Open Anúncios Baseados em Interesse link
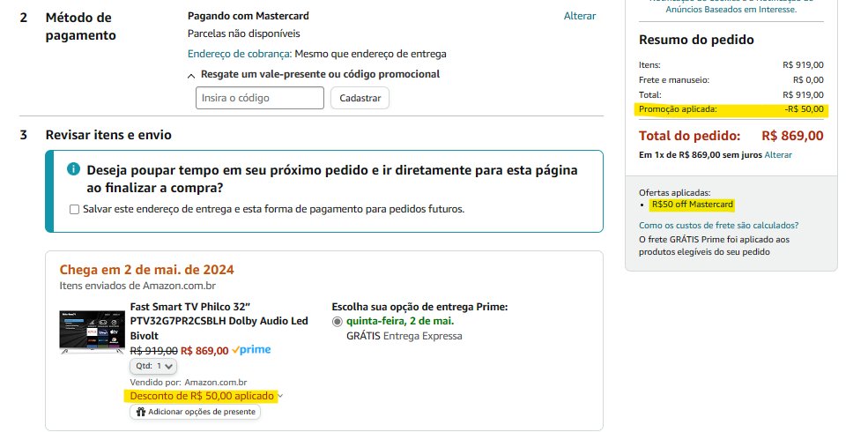The width and height of the screenshot is (868, 432). point(731,10)
